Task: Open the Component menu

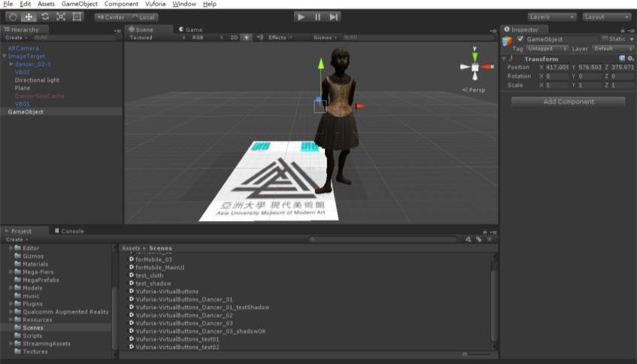Action: [x=121, y=4]
